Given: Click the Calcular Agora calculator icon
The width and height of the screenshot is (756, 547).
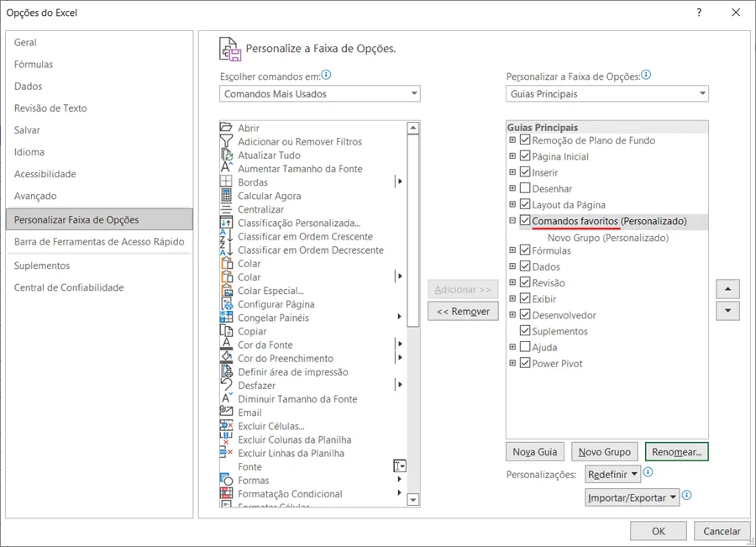Looking at the screenshot, I should pos(226,195).
